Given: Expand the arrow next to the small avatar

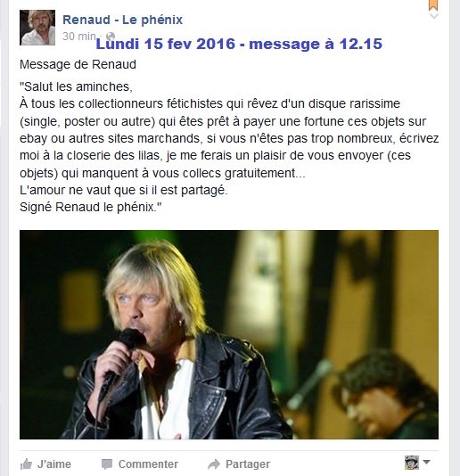Looking at the screenshot, I should click(x=427, y=462).
